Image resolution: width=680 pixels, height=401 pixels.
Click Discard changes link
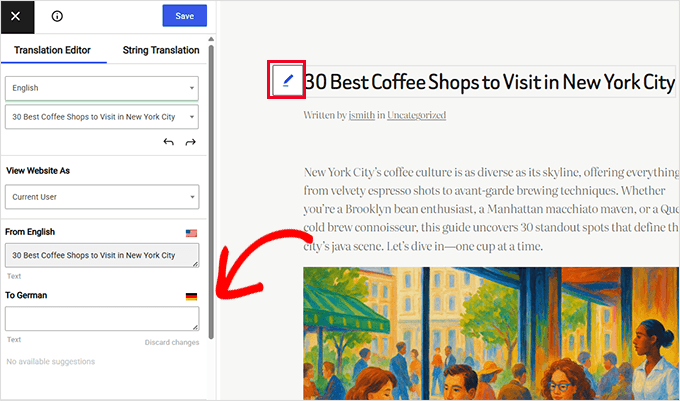tap(171, 343)
